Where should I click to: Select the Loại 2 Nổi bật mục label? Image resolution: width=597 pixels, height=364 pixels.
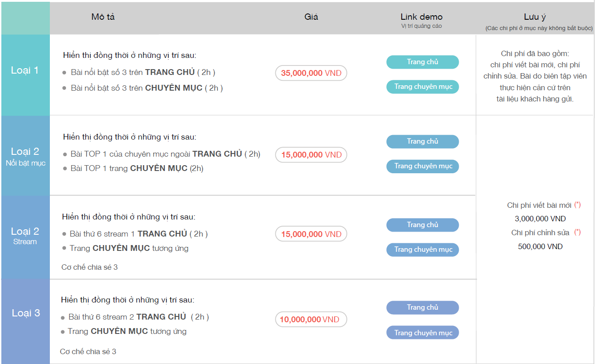click(x=25, y=156)
